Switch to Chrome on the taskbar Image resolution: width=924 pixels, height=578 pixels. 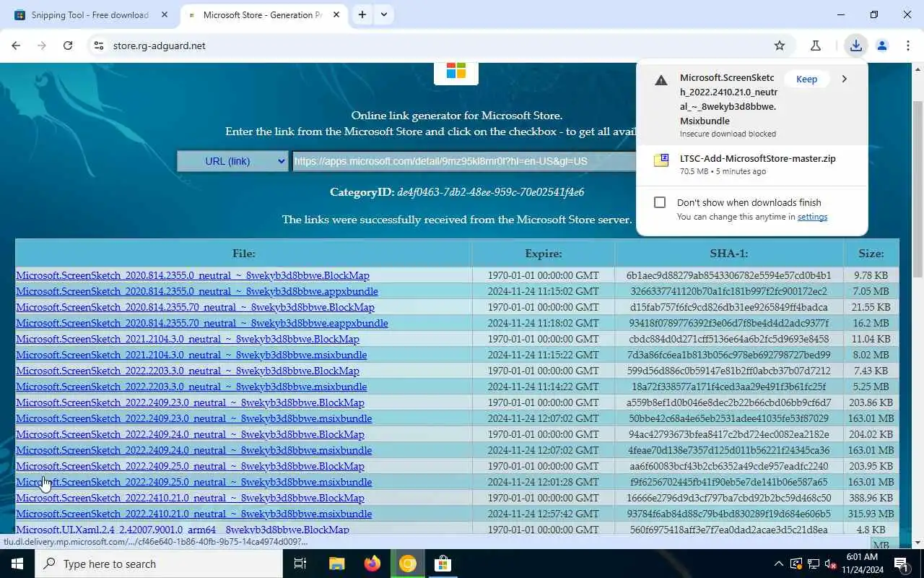click(x=408, y=564)
